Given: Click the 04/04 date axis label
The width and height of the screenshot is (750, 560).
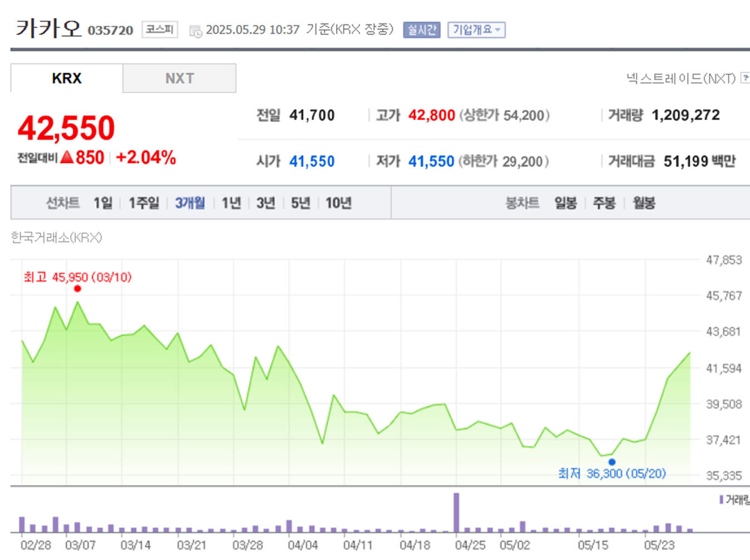Looking at the screenshot, I should 303,545.
